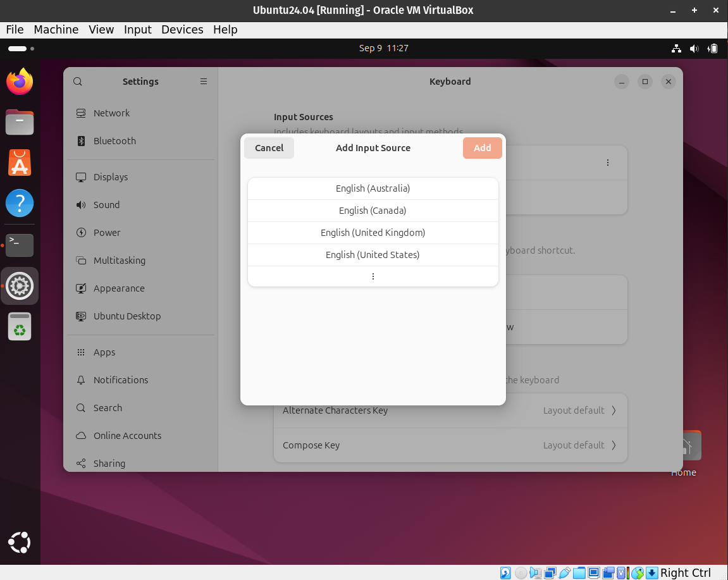This screenshot has width=728, height=580.
Task: Click the Settings search magnifier icon
Action: click(78, 82)
